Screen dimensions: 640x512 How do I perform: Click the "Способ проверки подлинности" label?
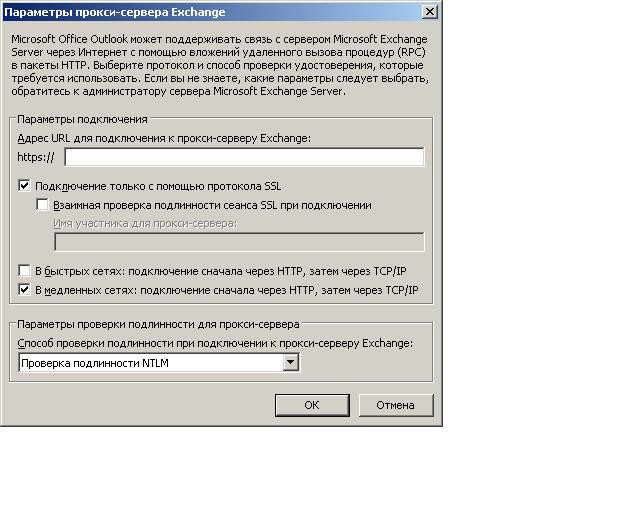pos(215,343)
